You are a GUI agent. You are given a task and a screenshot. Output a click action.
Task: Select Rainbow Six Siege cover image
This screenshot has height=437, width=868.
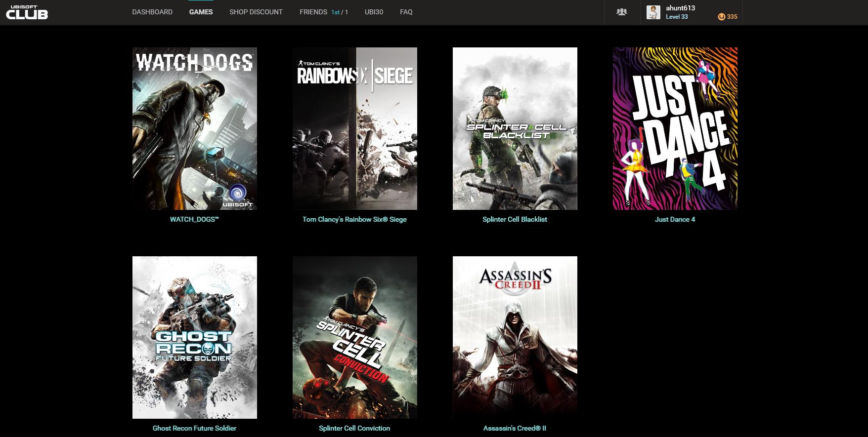[x=355, y=128]
